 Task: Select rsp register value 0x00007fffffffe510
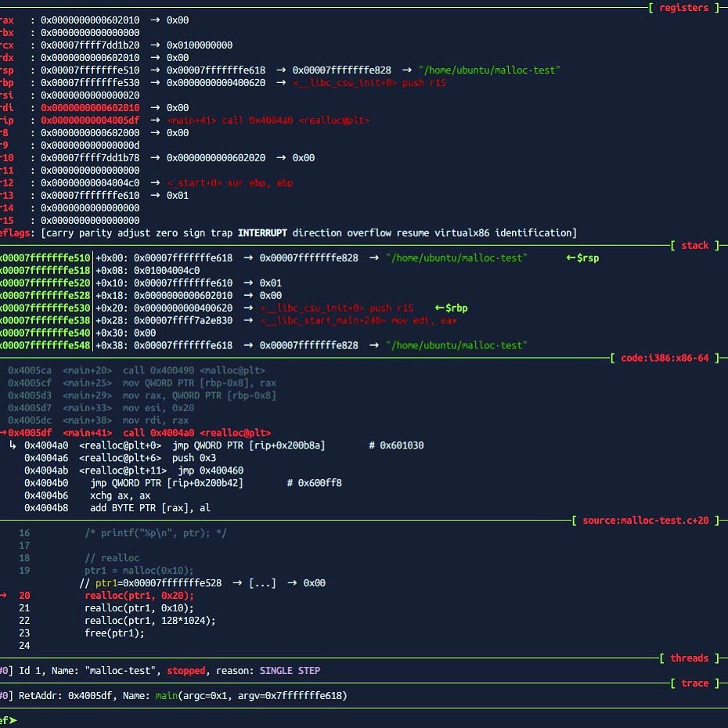point(90,70)
